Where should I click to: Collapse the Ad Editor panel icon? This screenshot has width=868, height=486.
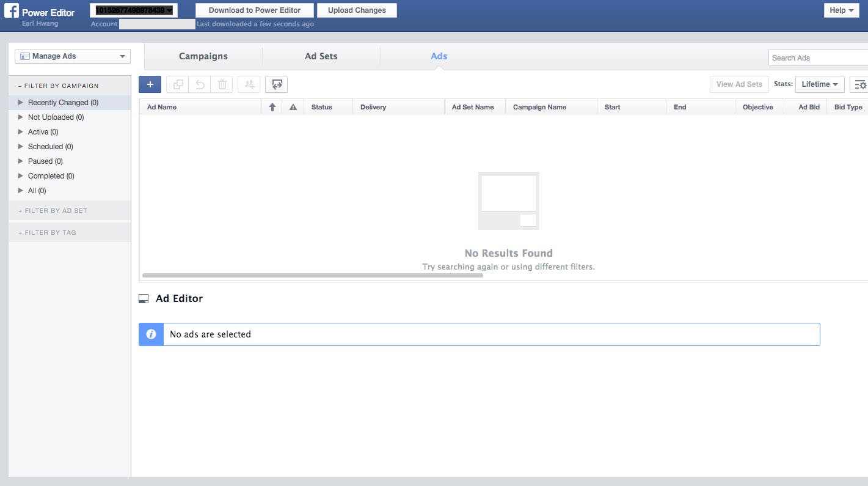coord(144,299)
